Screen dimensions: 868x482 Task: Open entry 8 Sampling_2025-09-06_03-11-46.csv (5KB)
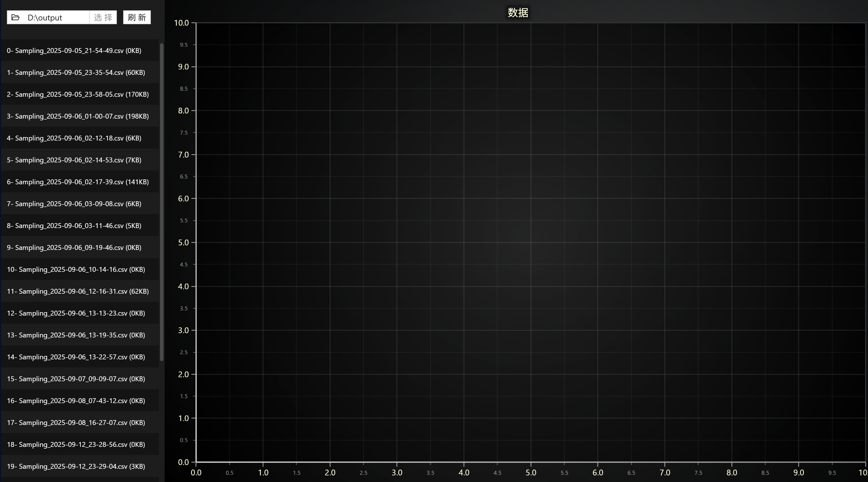click(x=74, y=226)
